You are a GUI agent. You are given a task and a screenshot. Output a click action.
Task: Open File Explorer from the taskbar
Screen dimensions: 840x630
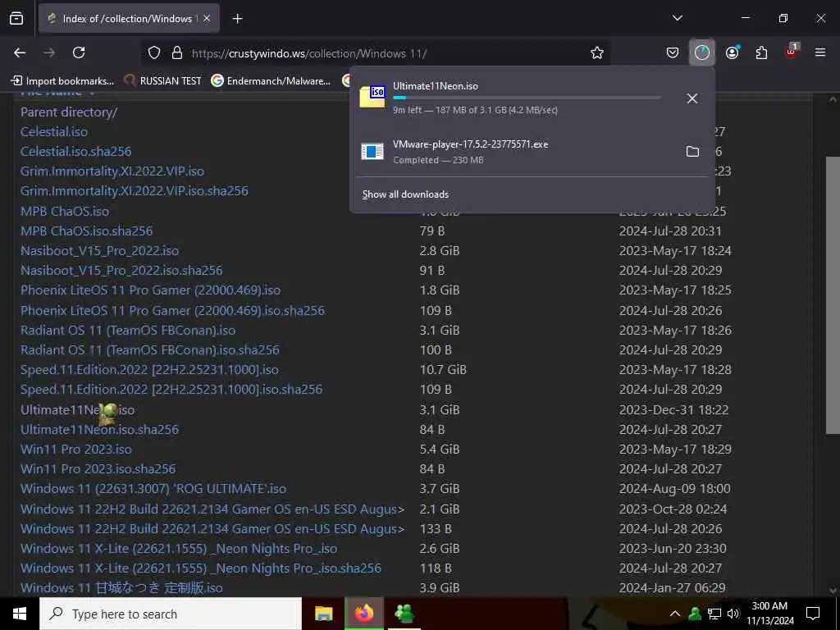pos(323,614)
